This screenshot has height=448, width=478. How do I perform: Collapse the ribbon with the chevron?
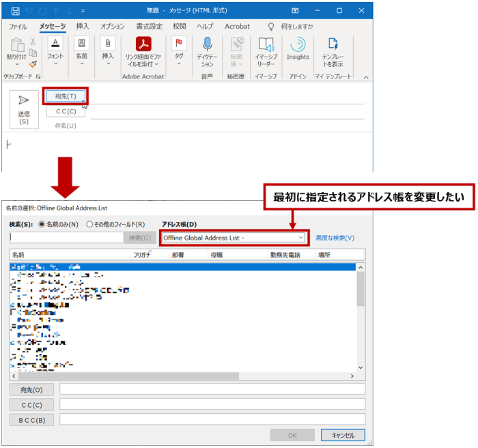pyautogui.click(x=365, y=77)
